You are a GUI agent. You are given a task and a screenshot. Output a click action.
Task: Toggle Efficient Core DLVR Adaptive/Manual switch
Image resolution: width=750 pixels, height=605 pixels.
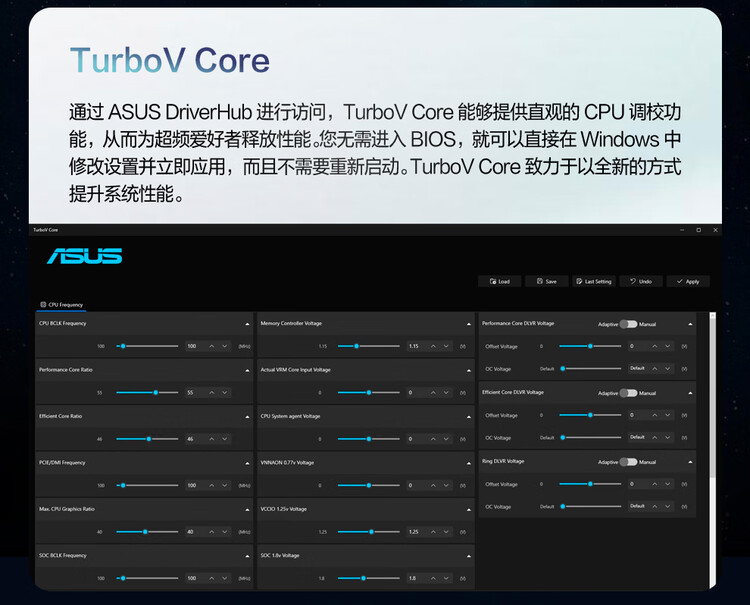(629, 393)
